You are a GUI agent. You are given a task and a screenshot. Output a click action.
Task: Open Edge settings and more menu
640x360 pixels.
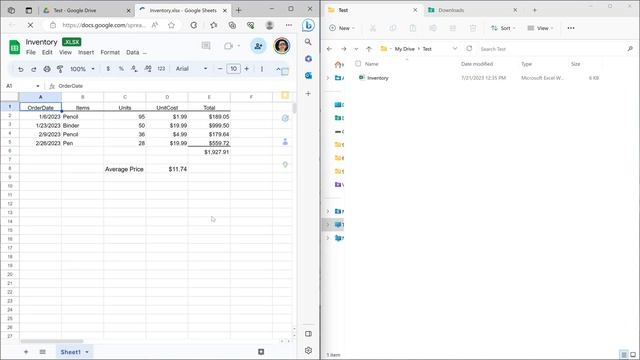coord(289,25)
